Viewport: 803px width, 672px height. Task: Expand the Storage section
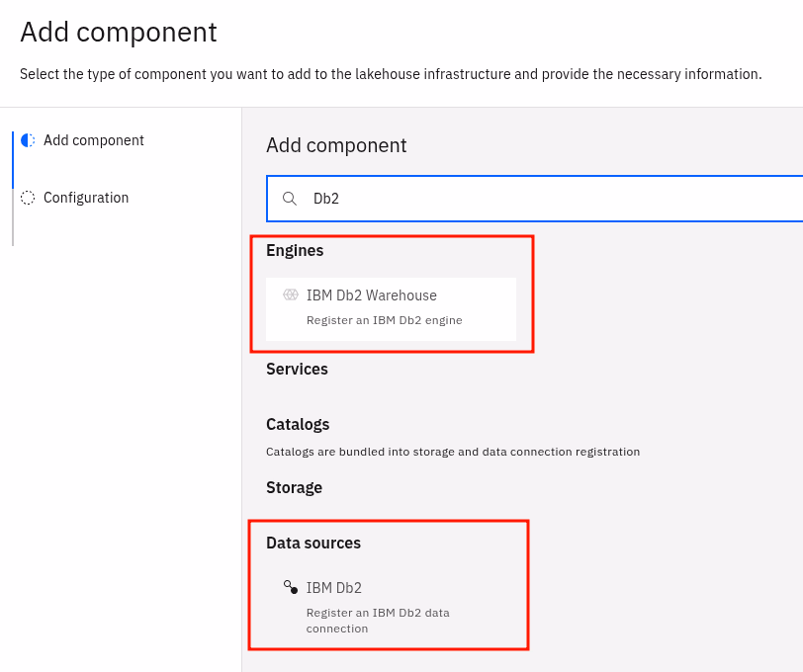[x=292, y=487]
